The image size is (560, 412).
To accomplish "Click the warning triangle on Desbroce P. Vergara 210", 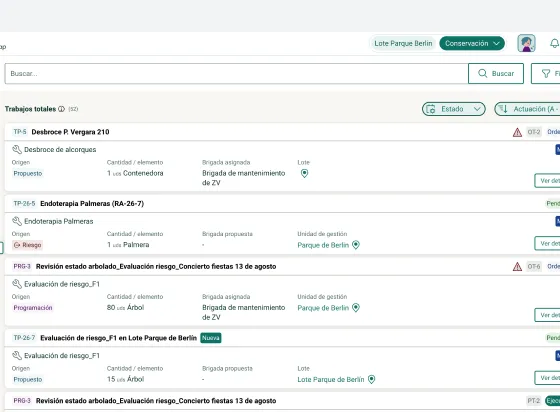I will coord(517,132).
